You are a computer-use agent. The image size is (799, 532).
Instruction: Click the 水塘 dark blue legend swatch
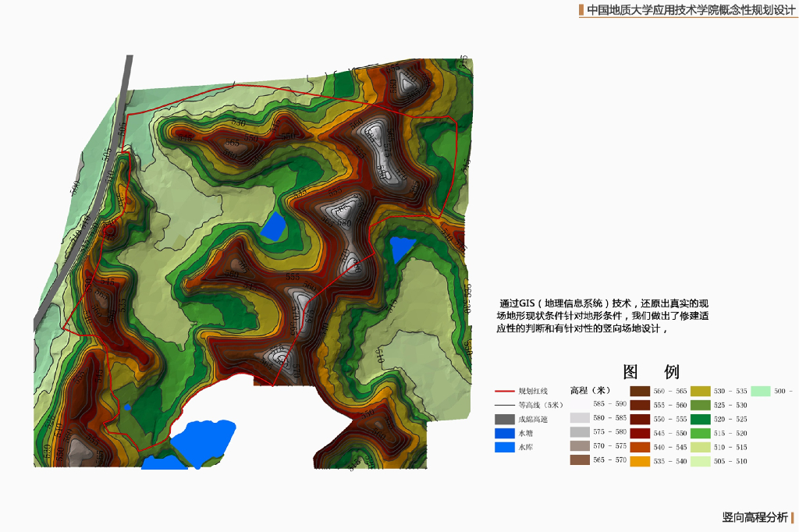coord(505,433)
